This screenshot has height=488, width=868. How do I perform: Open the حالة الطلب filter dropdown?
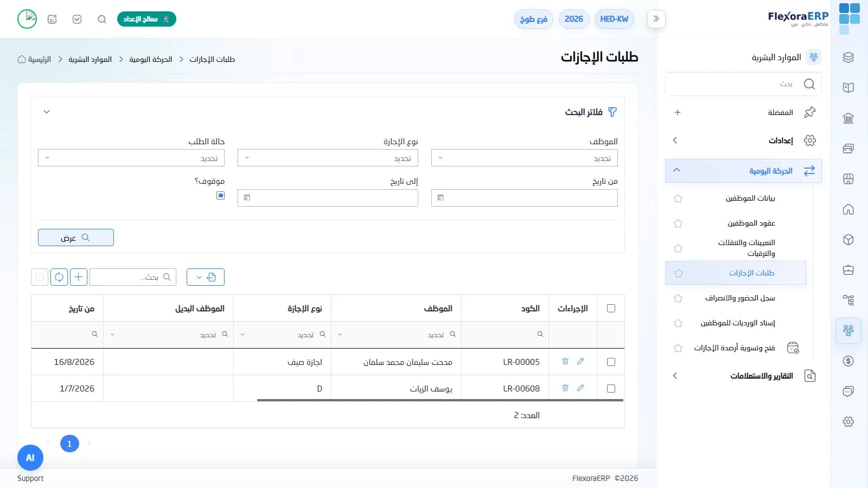click(131, 158)
